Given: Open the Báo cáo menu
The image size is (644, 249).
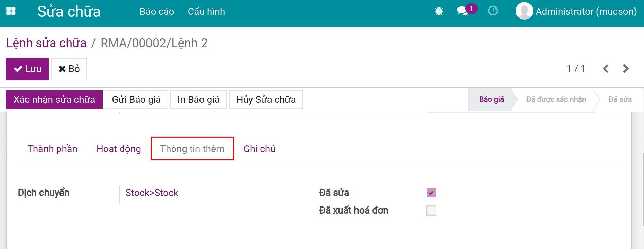Looking at the screenshot, I should (x=157, y=12).
